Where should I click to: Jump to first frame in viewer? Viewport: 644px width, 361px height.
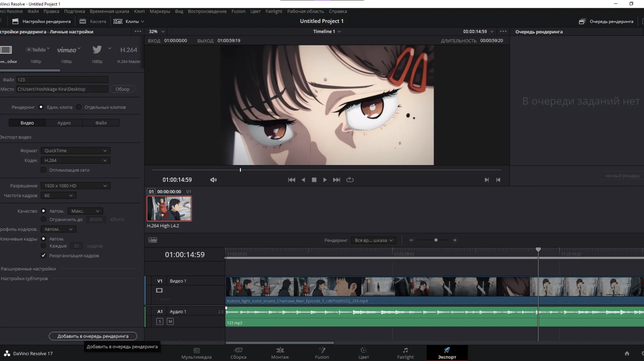292,180
